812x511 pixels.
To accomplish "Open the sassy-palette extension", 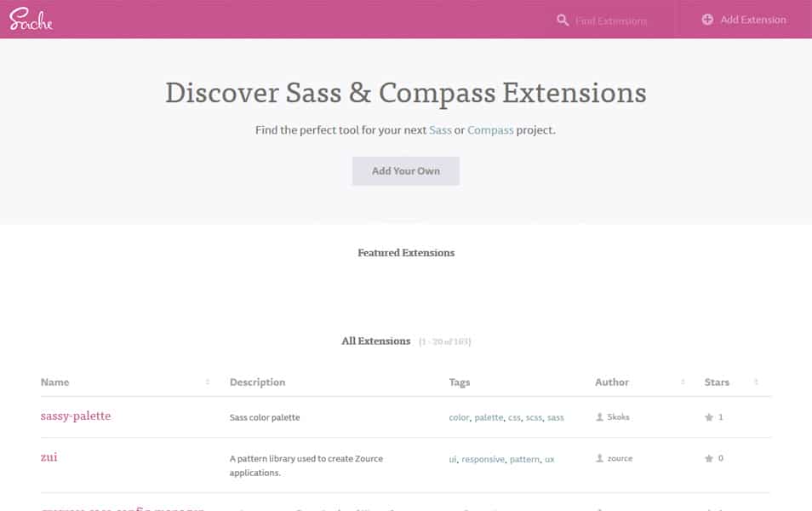I will [77, 416].
